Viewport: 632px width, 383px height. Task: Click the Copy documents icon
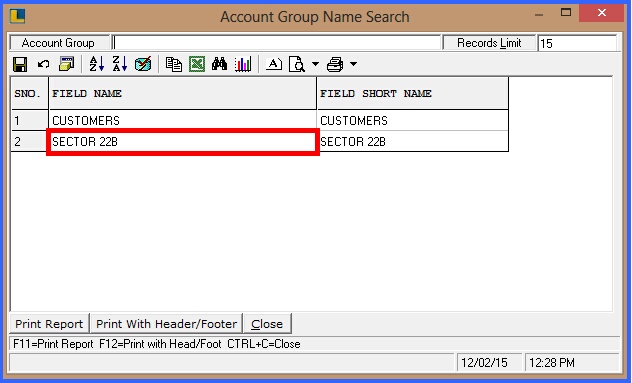[174, 64]
